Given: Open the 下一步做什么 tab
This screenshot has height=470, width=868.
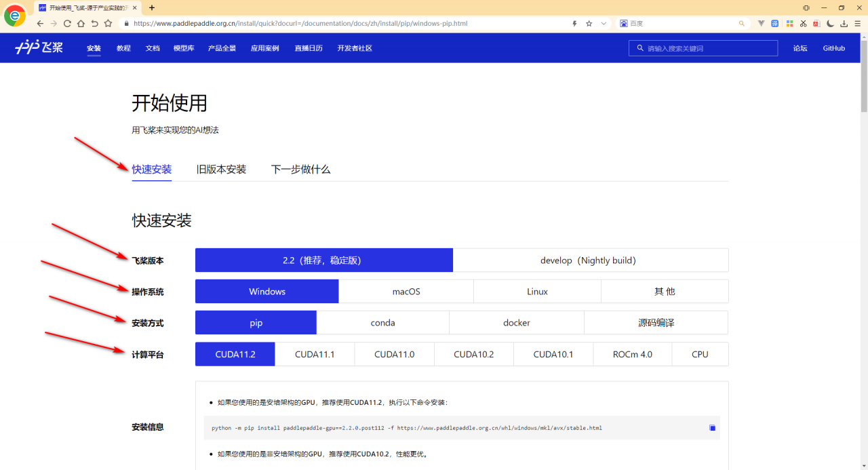Looking at the screenshot, I should 300,170.
